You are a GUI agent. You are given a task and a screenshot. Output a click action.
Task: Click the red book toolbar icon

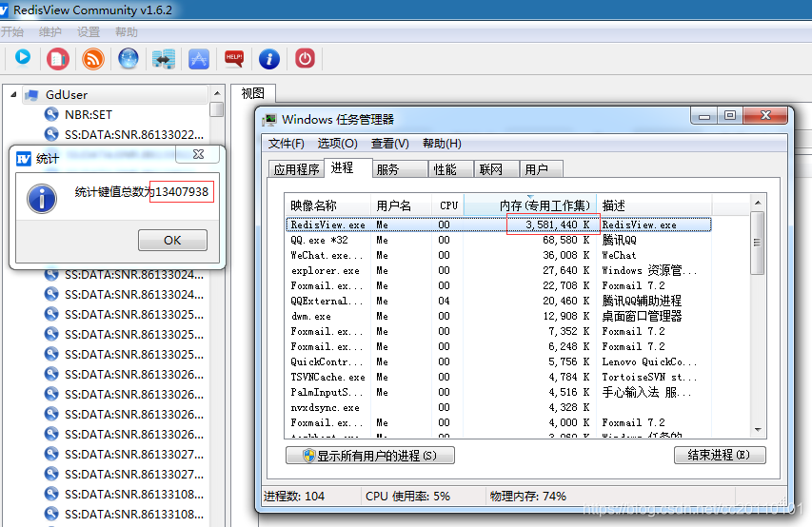58,58
